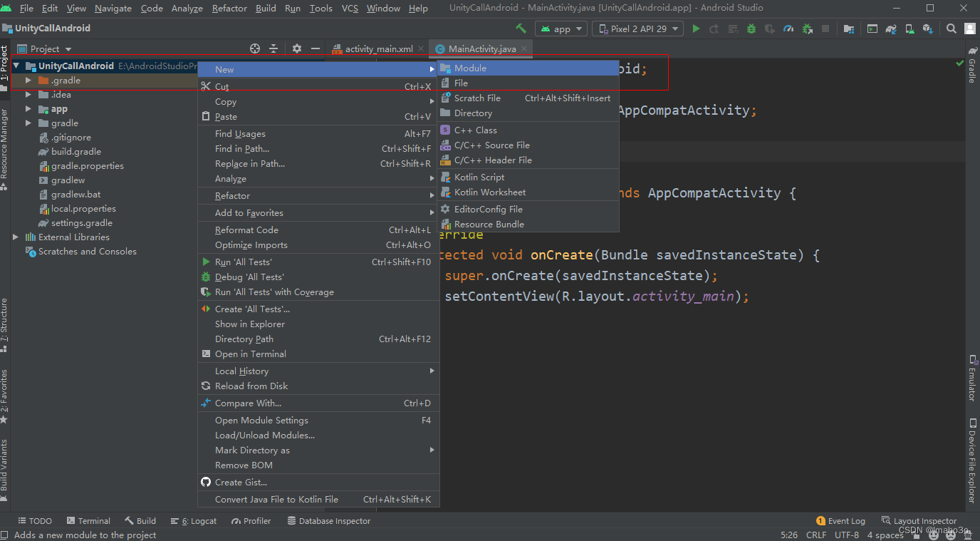Viewport: 980px width, 541px height.
Task: Click the Stop square toolbar icon
Action: click(x=825, y=29)
